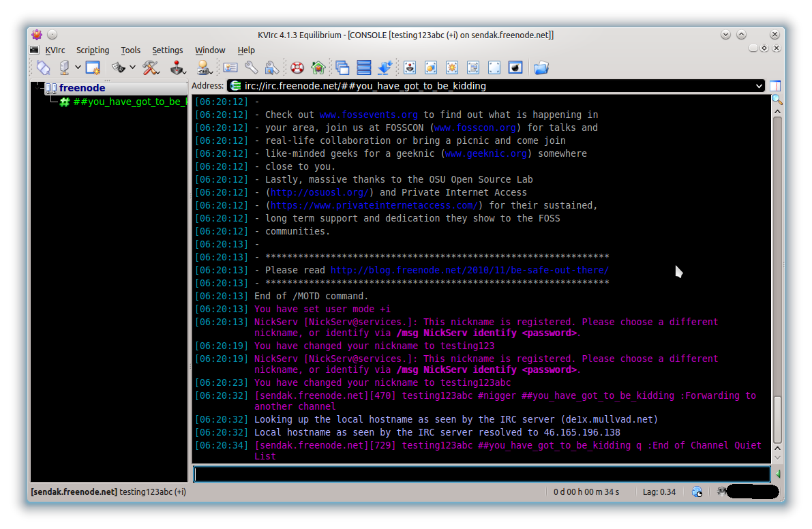The width and height of the screenshot is (812, 529).
Task: Toggle the pin button in the title bar
Action: (52, 35)
